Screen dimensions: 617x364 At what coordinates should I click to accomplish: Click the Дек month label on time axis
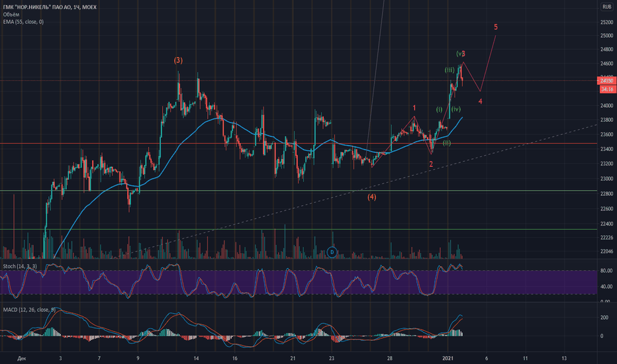tap(22, 359)
